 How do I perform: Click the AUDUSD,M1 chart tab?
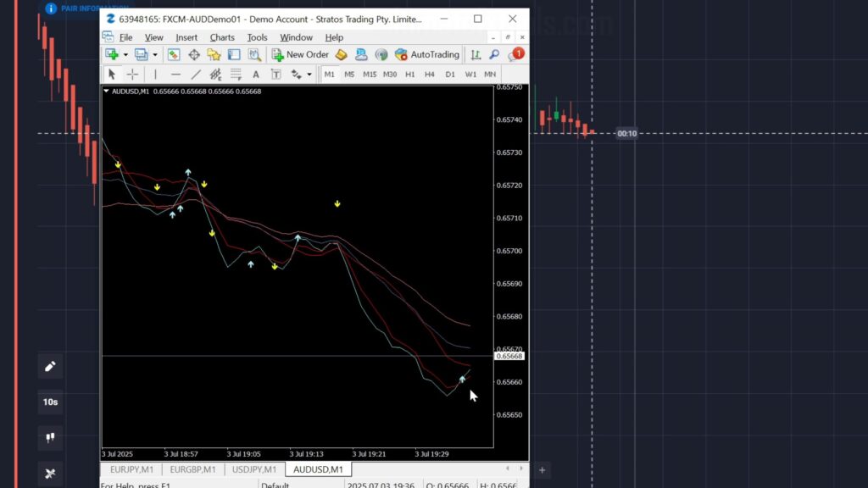point(317,469)
